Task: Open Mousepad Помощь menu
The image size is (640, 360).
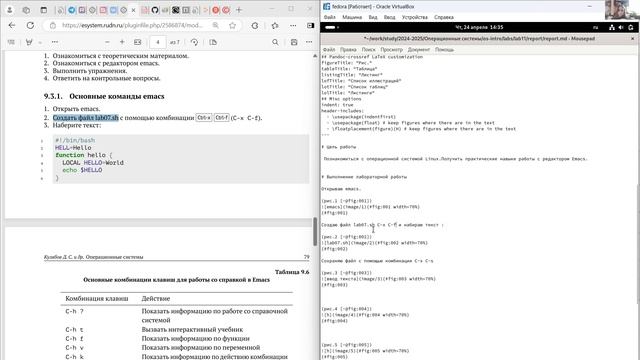Action: [444, 49]
